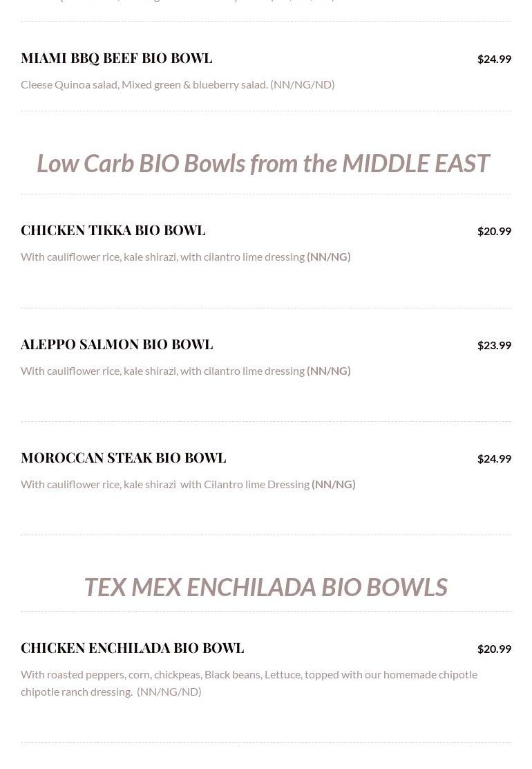The width and height of the screenshot is (532, 769).
Task: Click the $23.99 Aleppo Salmon price
Action: (x=494, y=345)
